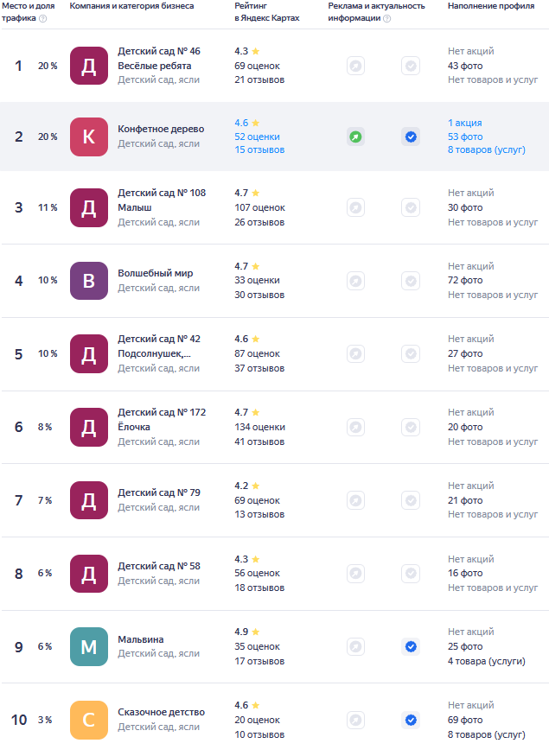549x756 pixels.
Task: Select the «Компания и категория бизнеса» column header
Action: (131, 6)
